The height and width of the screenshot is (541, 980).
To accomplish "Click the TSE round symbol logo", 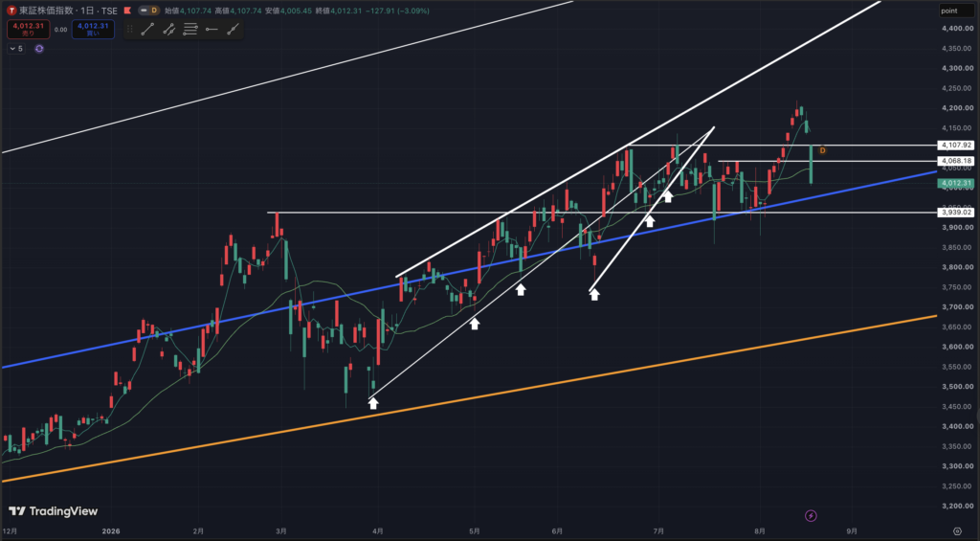I will [x=11, y=11].
